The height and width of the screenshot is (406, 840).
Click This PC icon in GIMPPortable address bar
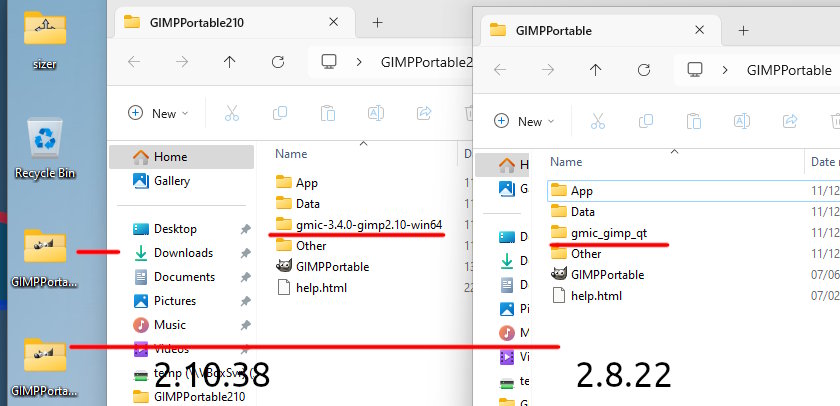[695, 70]
